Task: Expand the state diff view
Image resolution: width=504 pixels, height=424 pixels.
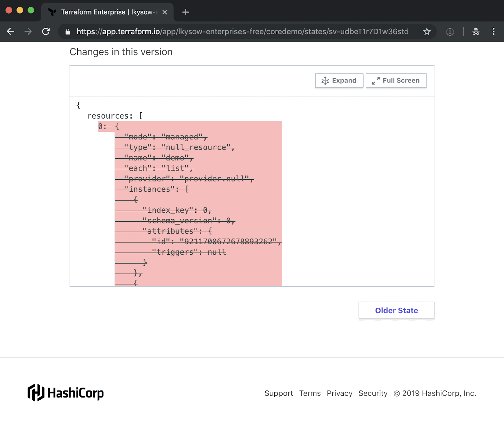Action: (339, 81)
